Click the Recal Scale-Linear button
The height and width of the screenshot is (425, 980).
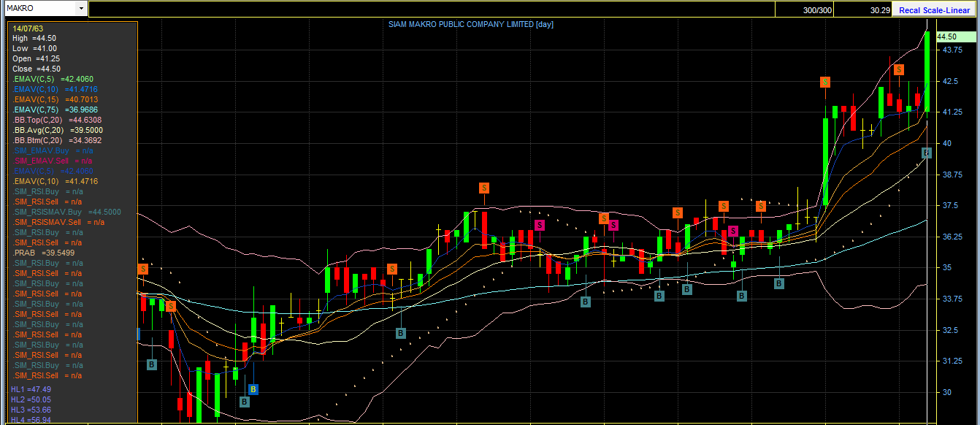point(934,10)
